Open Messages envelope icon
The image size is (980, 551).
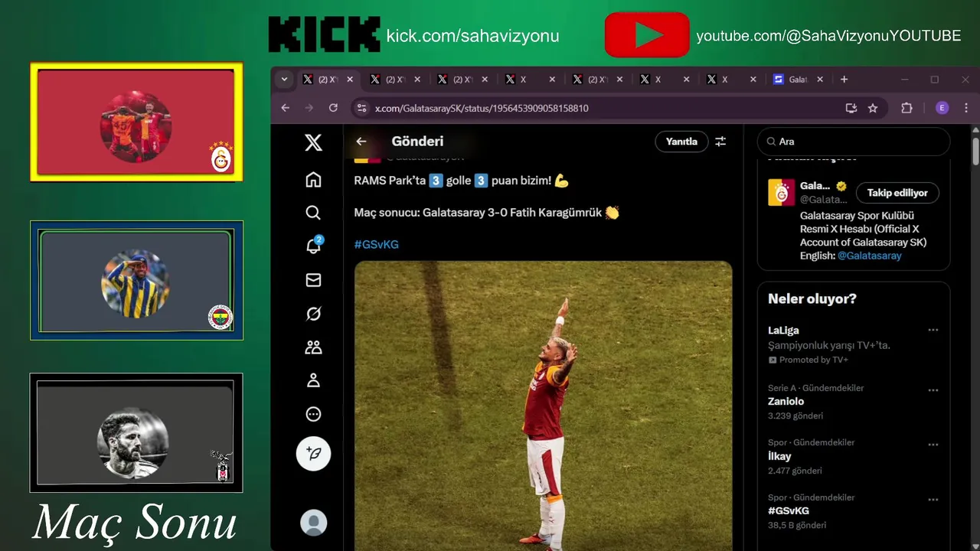pyautogui.click(x=313, y=280)
